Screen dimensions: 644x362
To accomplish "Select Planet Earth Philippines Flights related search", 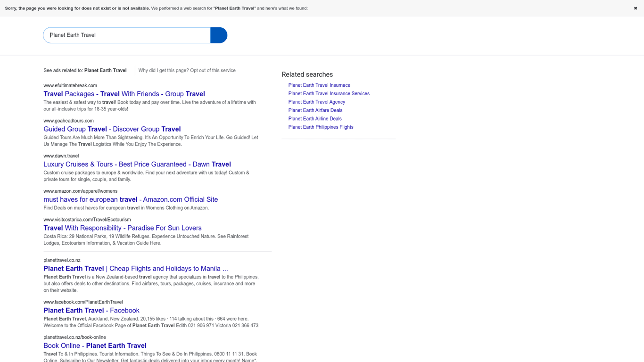I will tap(321, 127).
